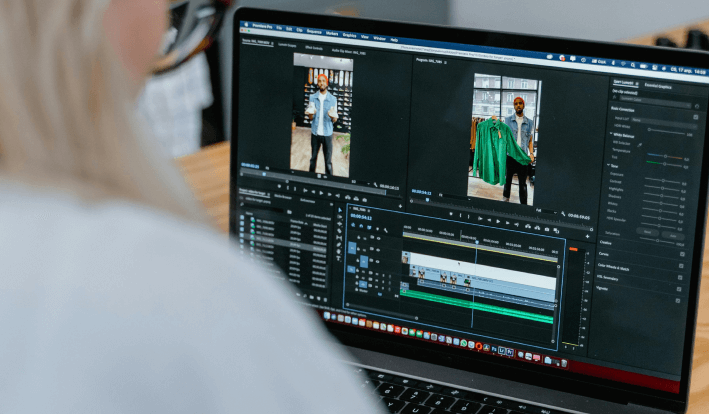
Task: Collapse the Tone section
Action: [x=609, y=165]
